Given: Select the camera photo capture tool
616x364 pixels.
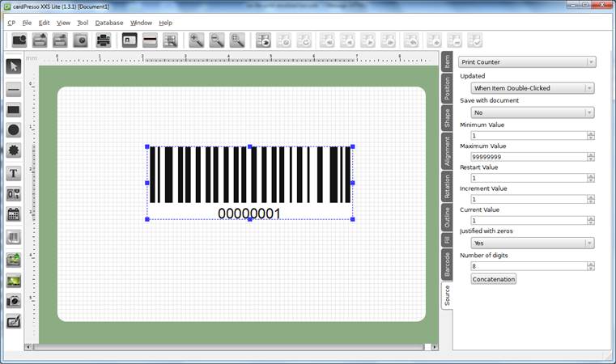Looking at the screenshot, I should coord(14,301).
